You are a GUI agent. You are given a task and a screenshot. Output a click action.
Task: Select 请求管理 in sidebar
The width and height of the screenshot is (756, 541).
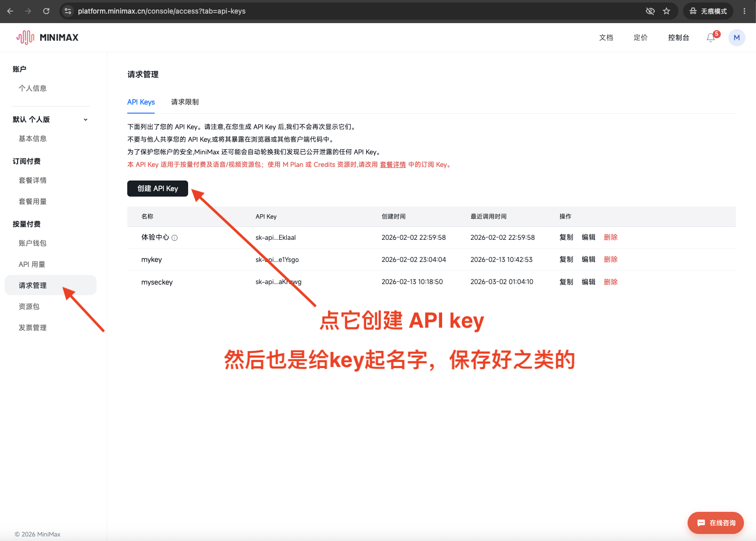[50, 285]
